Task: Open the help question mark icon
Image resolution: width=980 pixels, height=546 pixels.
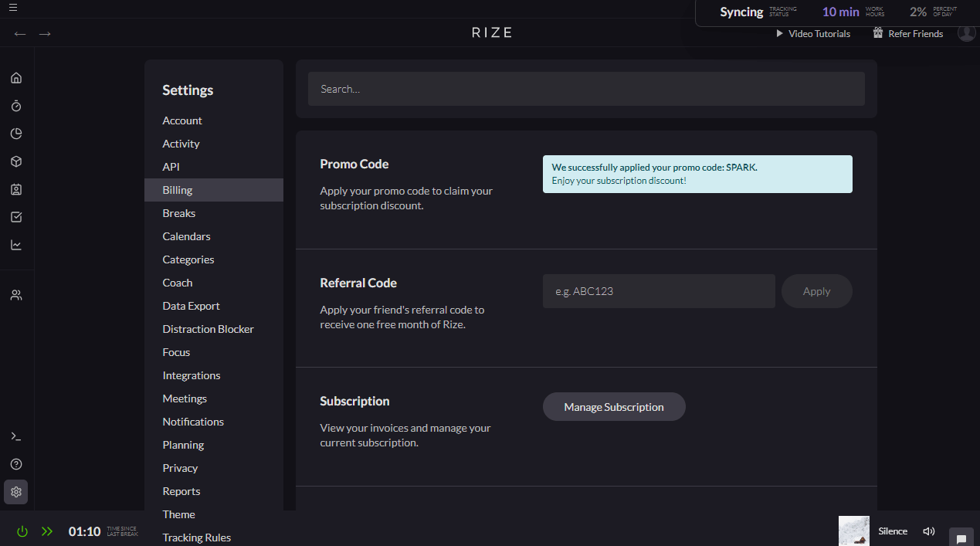Action: click(x=16, y=464)
